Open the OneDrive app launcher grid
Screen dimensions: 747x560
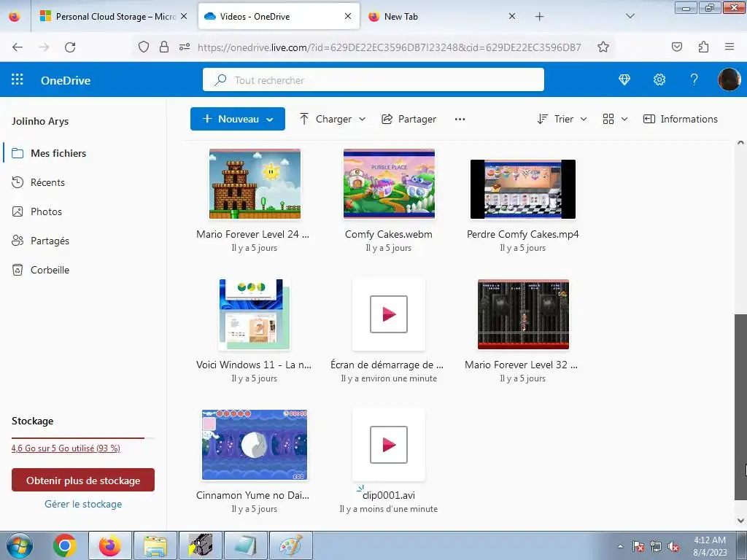click(x=18, y=79)
